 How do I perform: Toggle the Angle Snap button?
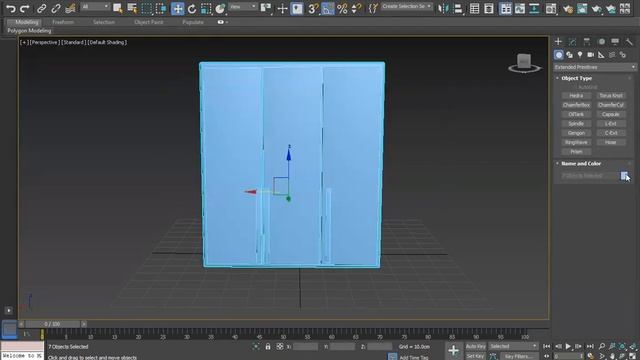click(327, 8)
